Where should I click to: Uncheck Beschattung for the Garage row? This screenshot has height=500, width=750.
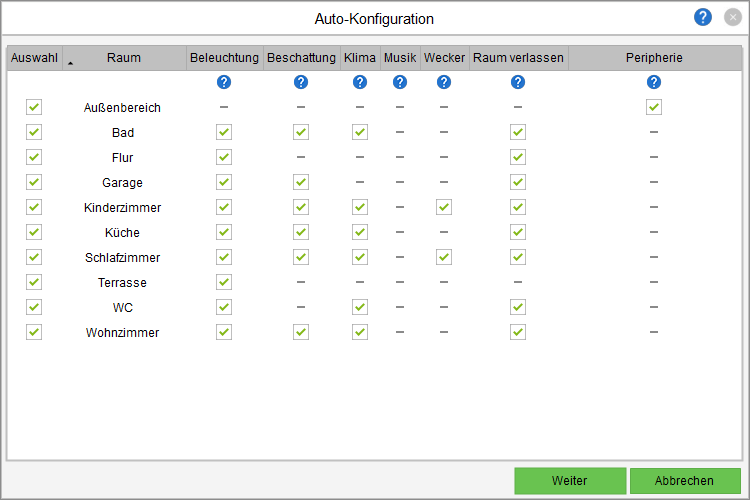point(301,182)
